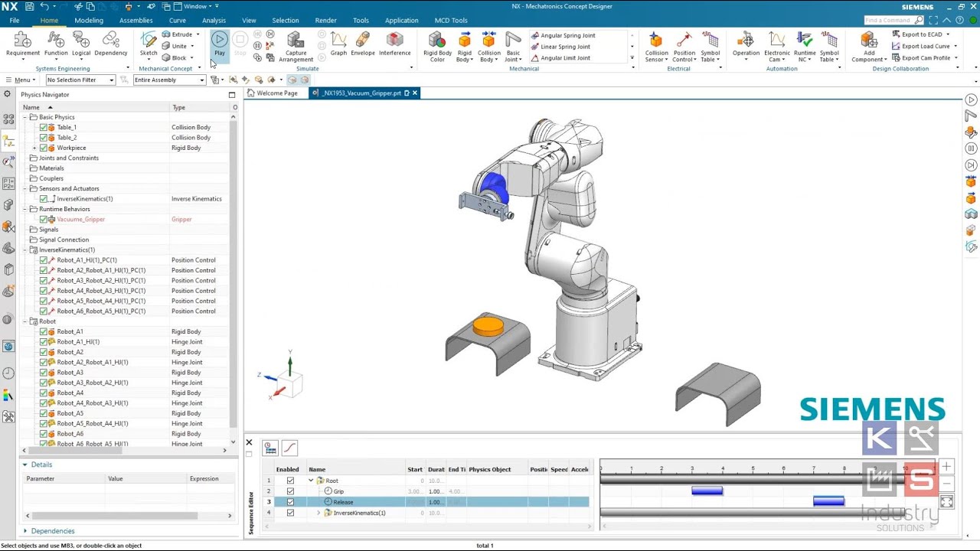Toggle the Root Enabled checkbox in Sequence Editor
This screenshot has height=551, width=980.
(x=290, y=481)
